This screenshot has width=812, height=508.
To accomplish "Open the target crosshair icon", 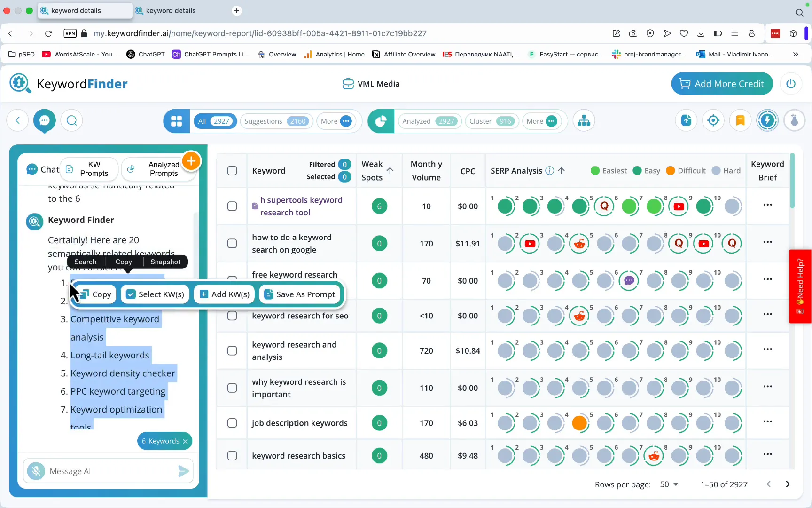I will point(713,121).
